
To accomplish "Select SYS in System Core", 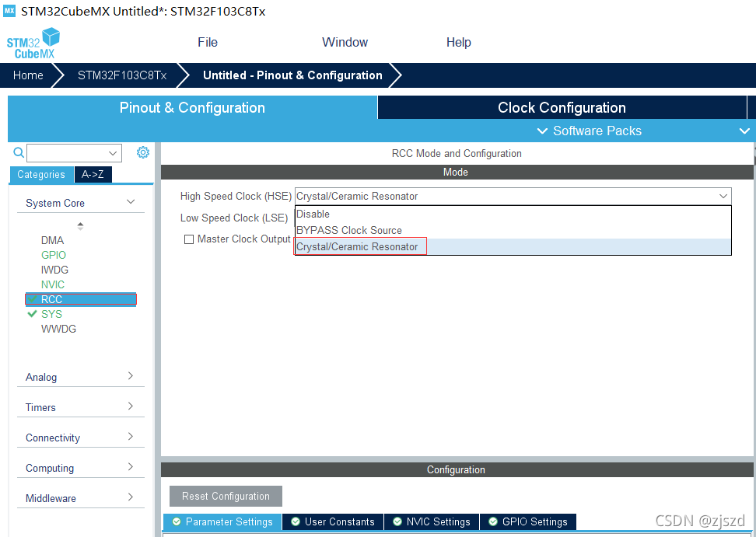I will (51, 314).
